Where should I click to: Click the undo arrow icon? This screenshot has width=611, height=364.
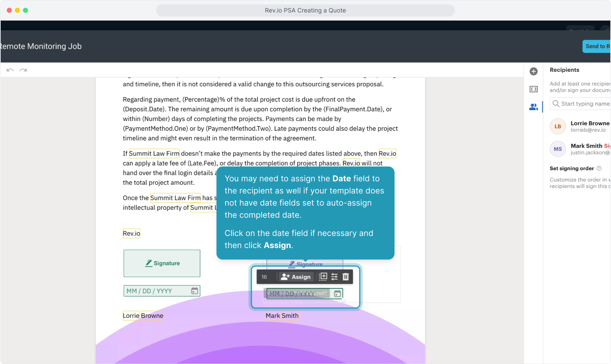pos(10,70)
